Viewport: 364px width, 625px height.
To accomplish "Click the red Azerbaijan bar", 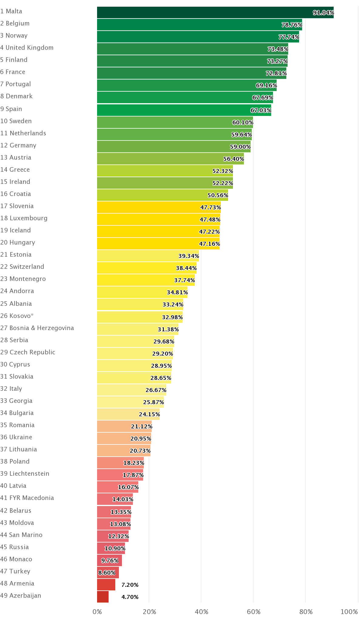I will pyautogui.click(x=103, y=597).
